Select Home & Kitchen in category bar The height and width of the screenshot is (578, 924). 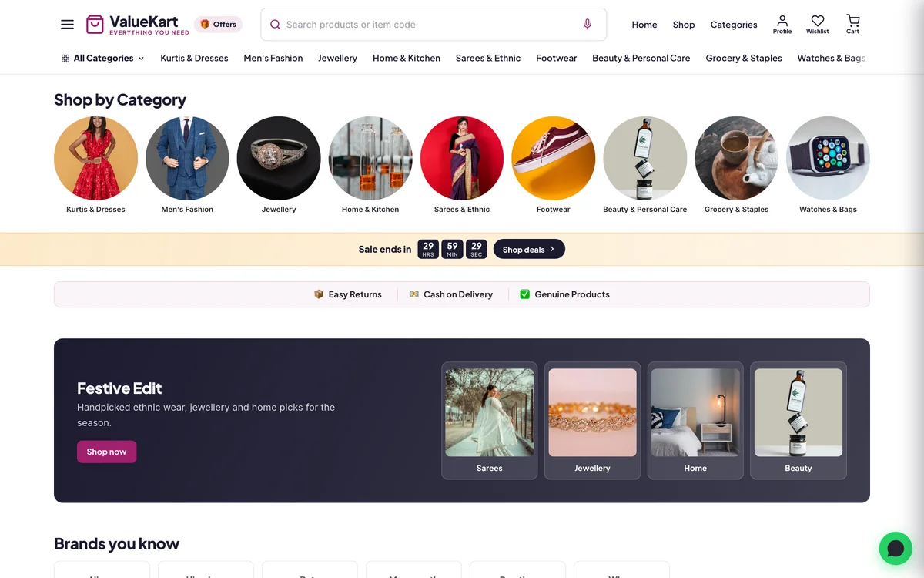(407, 58)
